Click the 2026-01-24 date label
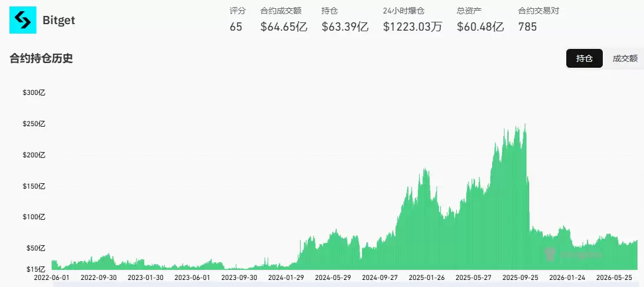644x287 pixels. pyautogui.click(x=567, y=278)
